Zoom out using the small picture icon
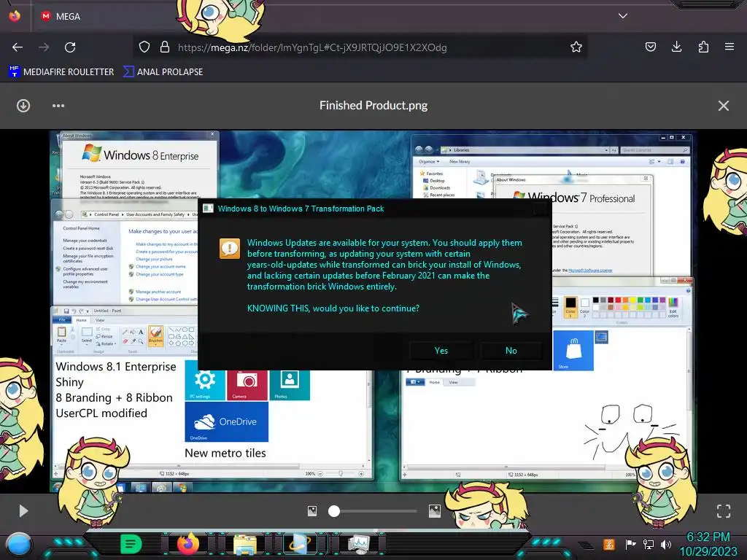This screenshot has height=560, width=747. pyautogui.click(x=312, y=511)
